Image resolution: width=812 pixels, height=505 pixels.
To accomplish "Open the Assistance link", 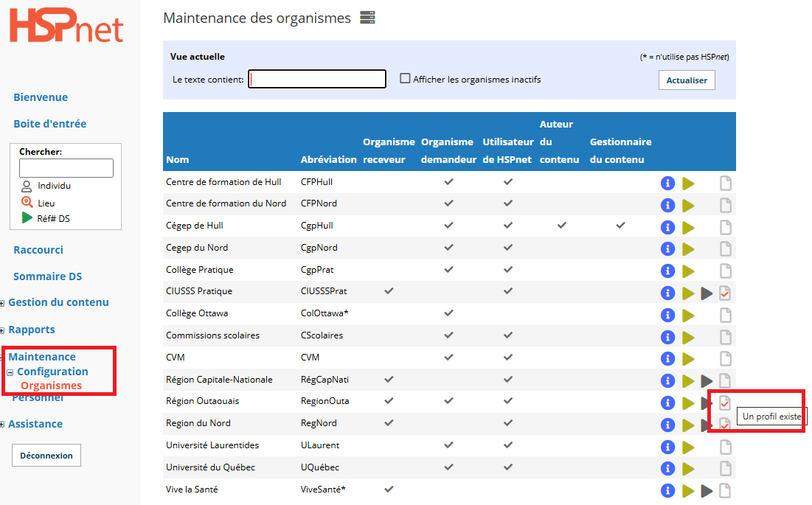I will (35, 424).
